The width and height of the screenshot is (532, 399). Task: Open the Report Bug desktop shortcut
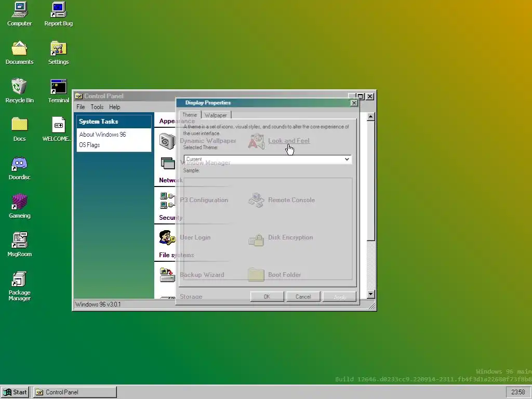pyautogui.click(x=58, y=14)
